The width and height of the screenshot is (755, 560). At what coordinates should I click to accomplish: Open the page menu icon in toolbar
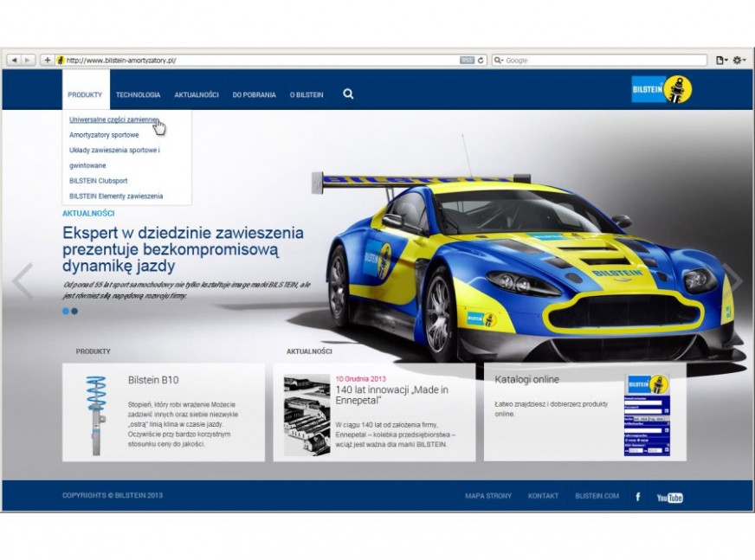pyautogui.click(x=722, y=61)
